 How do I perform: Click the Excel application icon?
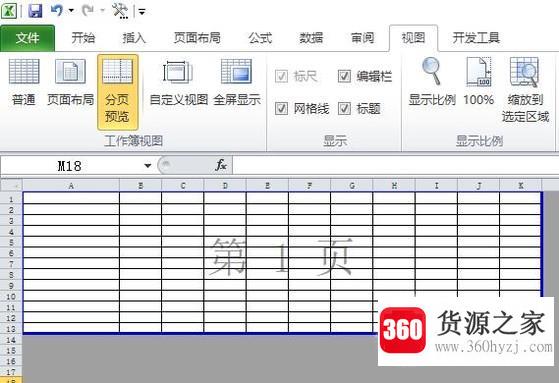[x=9, y=11]
